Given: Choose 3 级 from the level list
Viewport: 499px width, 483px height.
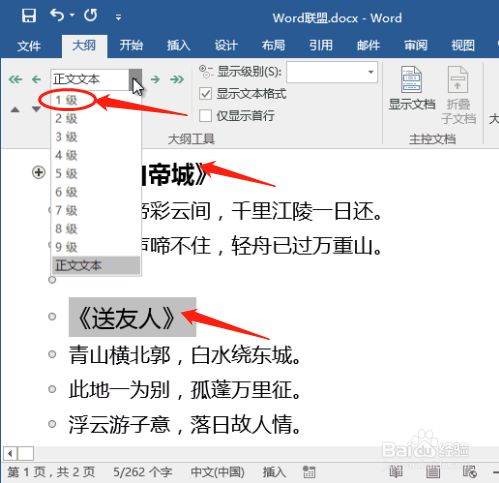Looking at the screenshot, I should pos(96,137).
